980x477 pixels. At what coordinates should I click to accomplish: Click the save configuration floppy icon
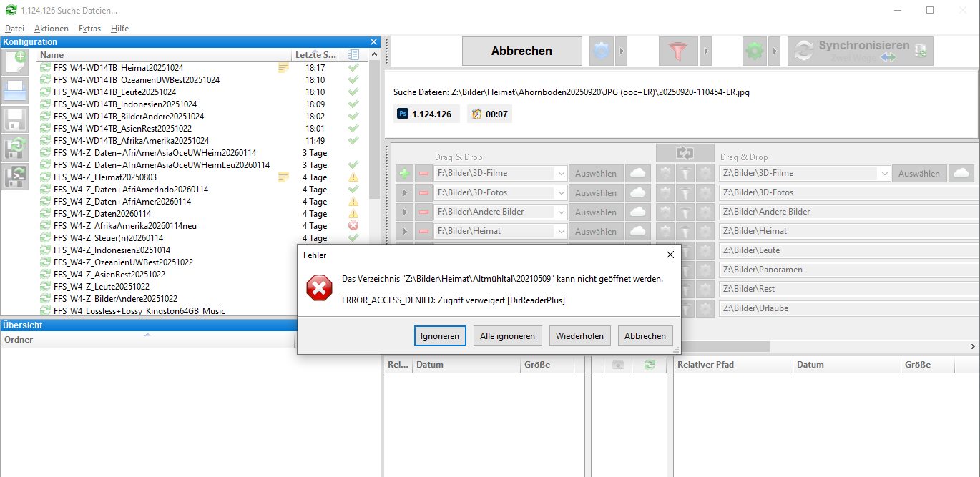16,119
